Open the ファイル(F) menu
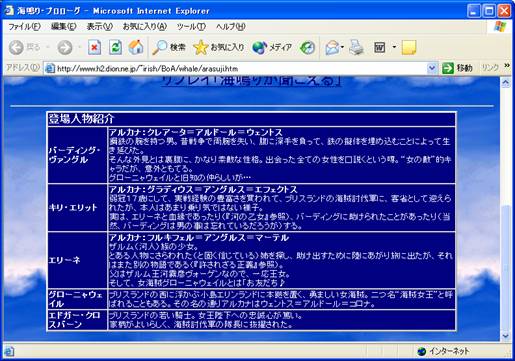Viewport: 515px width, 361px height. point(24,27)
